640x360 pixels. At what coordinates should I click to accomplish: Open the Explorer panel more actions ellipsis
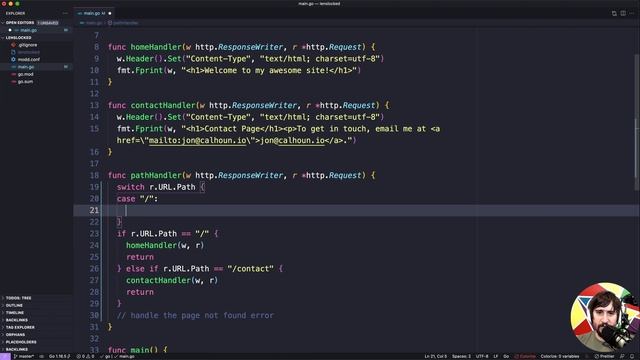click(65, 13)
